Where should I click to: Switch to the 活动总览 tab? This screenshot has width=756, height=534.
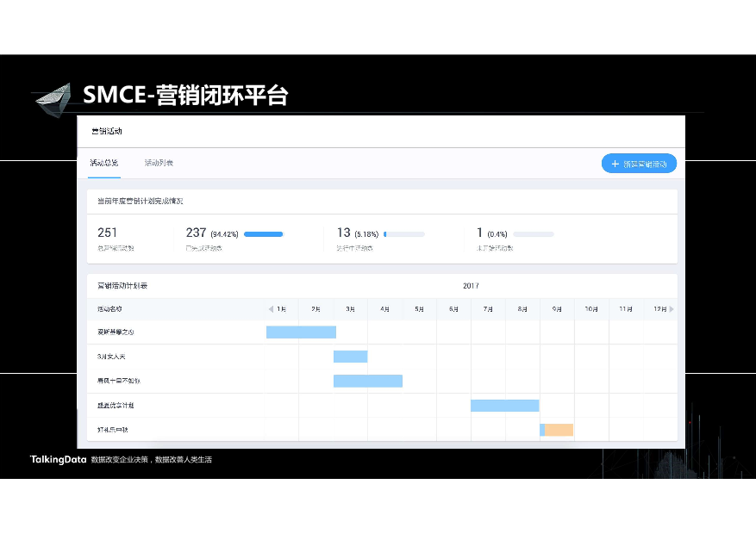[x=104, y=163]
